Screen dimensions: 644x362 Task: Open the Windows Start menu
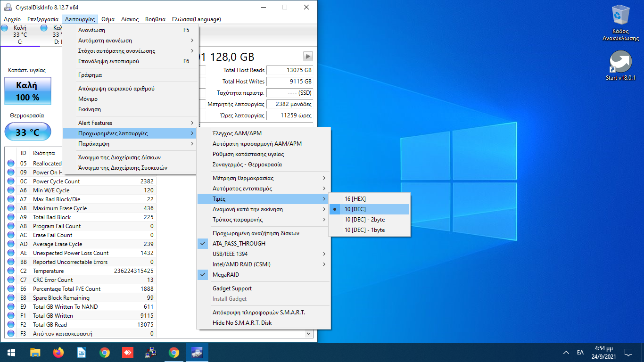pyautogui.click(x=11, y=353)
